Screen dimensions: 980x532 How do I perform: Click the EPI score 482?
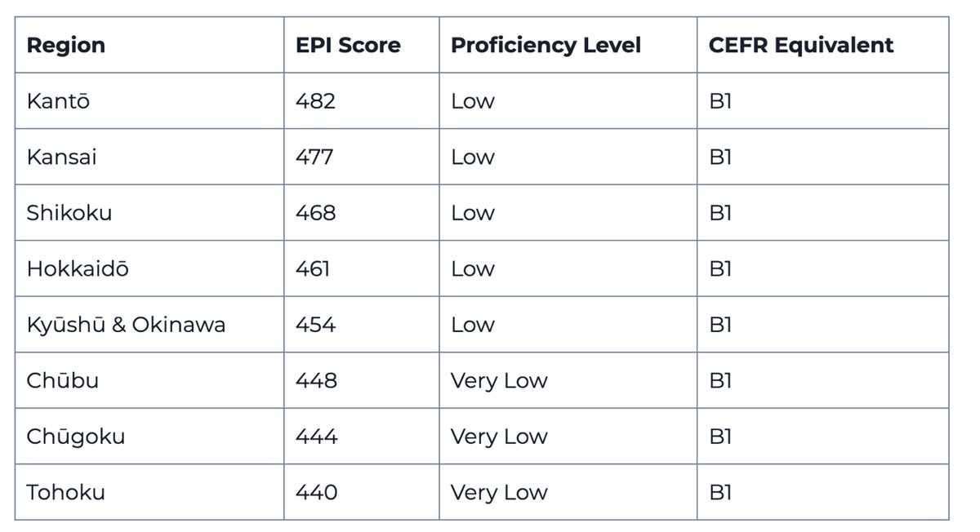316,101
